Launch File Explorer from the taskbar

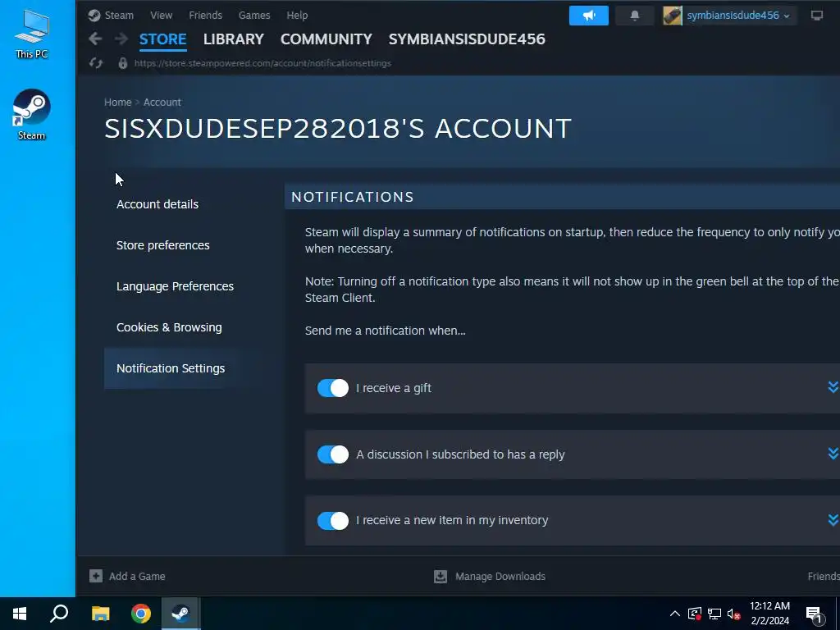(100, 614)
